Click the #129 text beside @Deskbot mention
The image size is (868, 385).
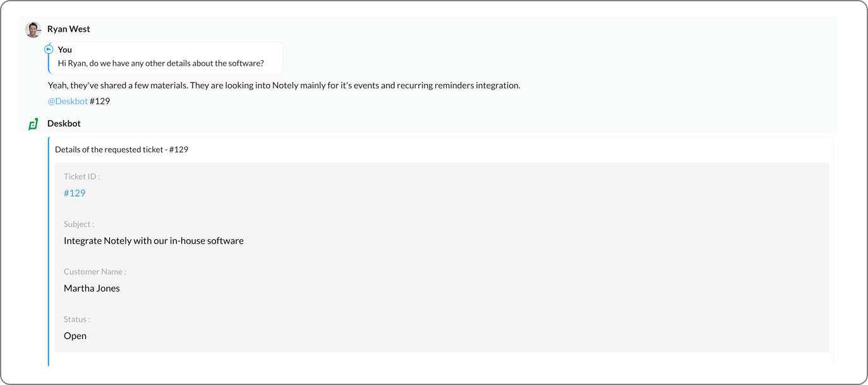[x=100, y=101]
